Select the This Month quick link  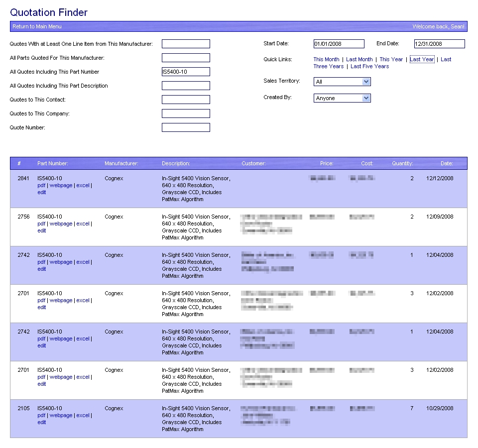pyautogui.click(x=326, y=59)
